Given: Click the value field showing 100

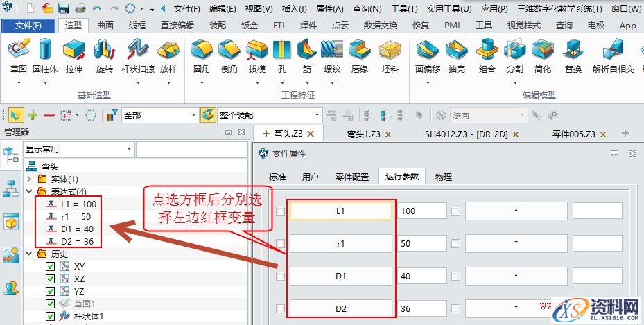Looking at the screenshot, I should click(422, 211).
